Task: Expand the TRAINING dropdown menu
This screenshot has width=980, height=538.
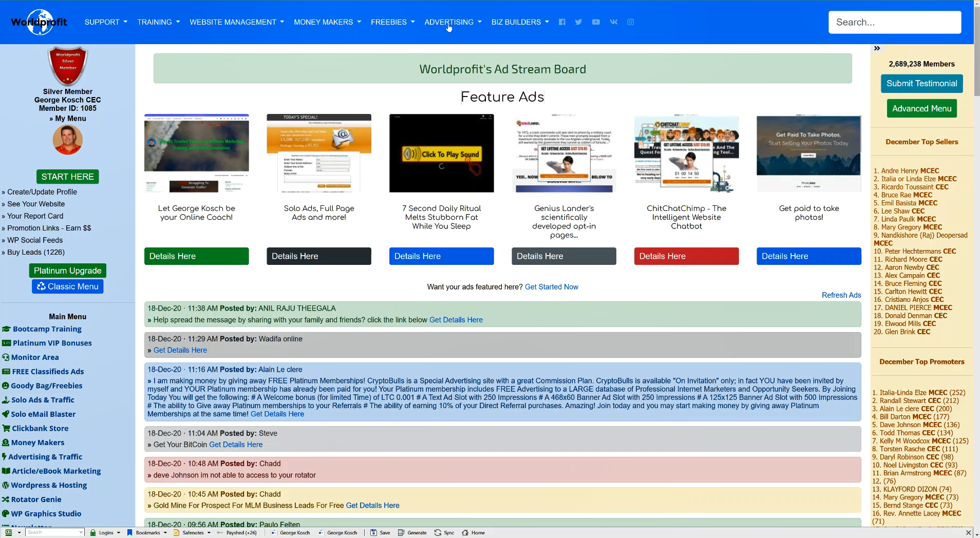Action: click(x=159, y=22)
